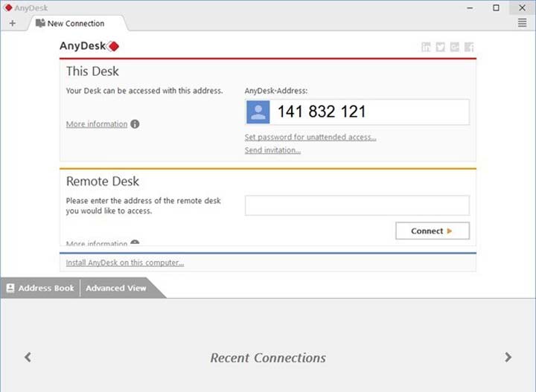This screenshot has width=536, height=392.
Task: Switch to Advanced View tab
Action: (116, 288)
